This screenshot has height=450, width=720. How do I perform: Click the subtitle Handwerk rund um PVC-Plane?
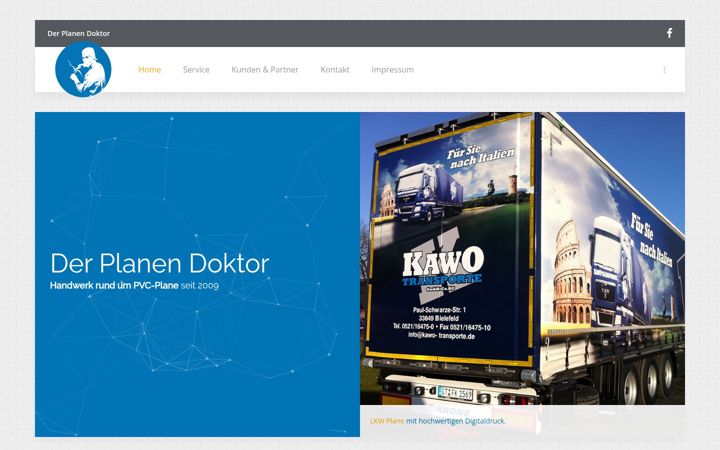(114, 286)
